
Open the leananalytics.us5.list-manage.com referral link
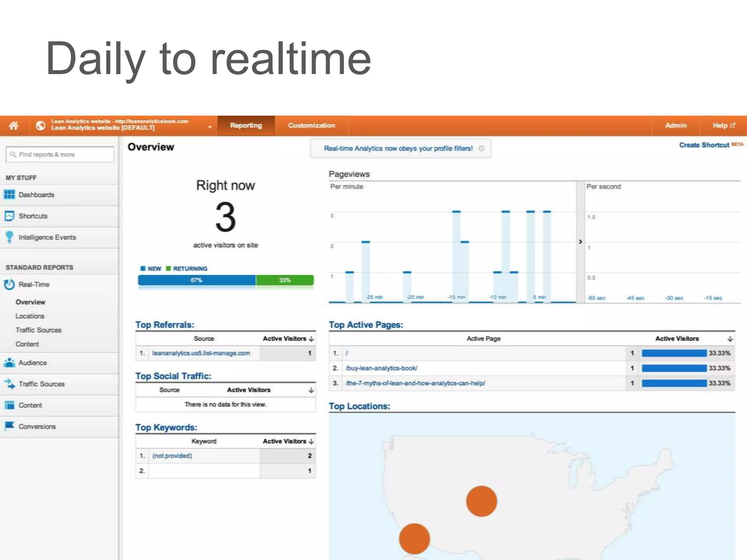[201, 353]
